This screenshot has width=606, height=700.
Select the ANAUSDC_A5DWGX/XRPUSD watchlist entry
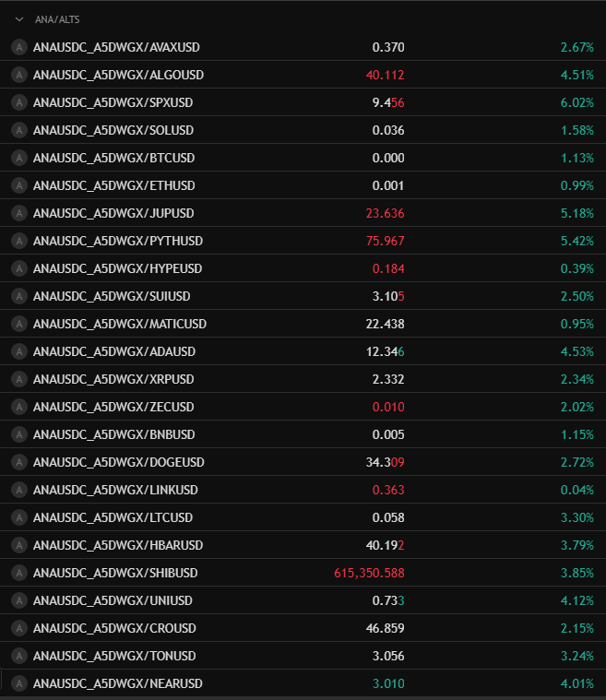click(x=113, y=379)
